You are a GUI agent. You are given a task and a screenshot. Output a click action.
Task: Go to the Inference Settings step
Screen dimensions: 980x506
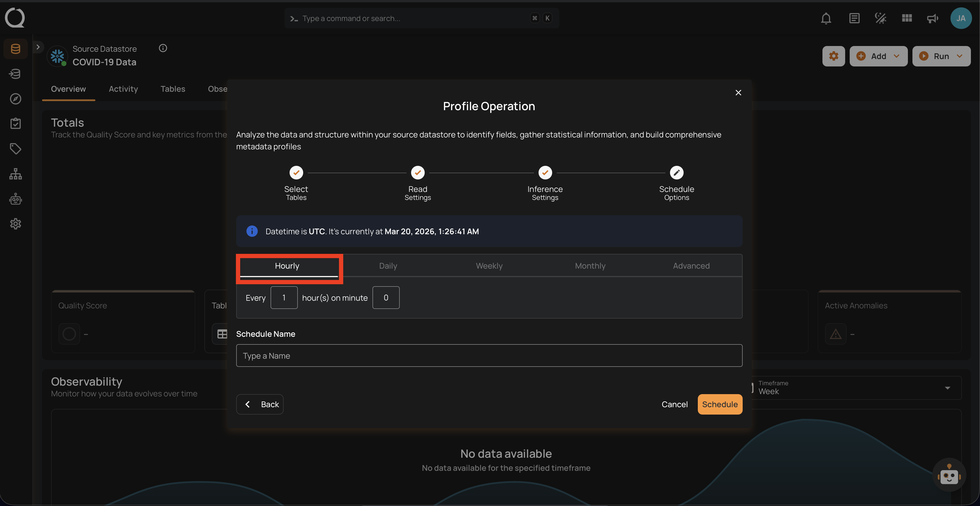point(545,173)
